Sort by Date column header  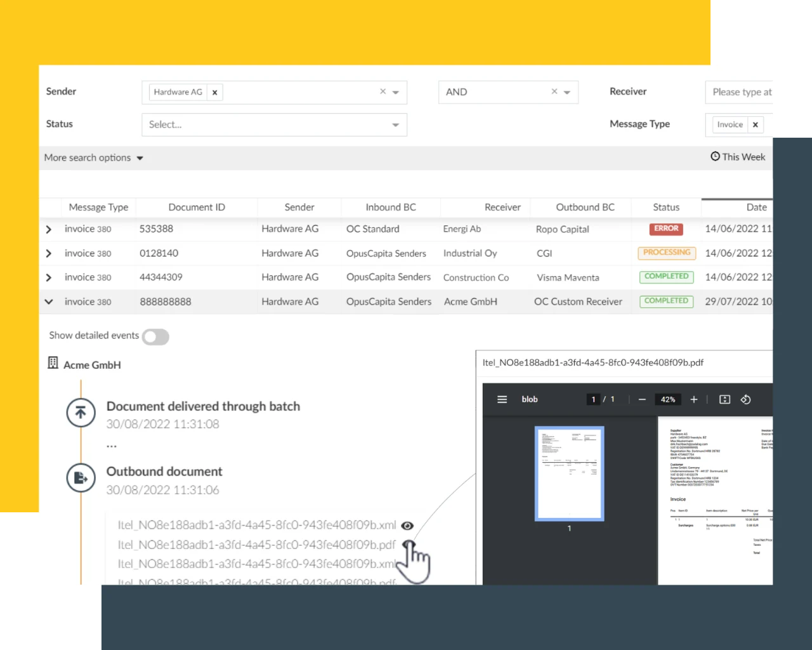click(756, 208)
